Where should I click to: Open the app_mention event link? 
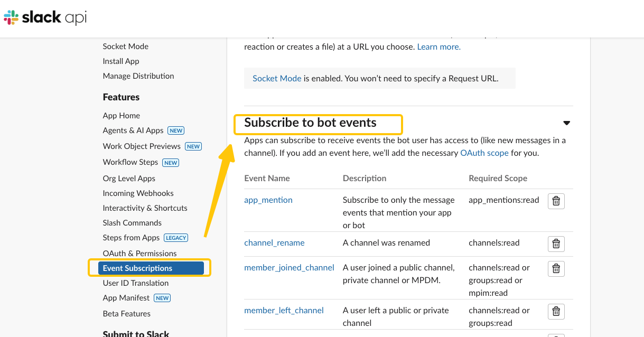(x=268, y=200)
